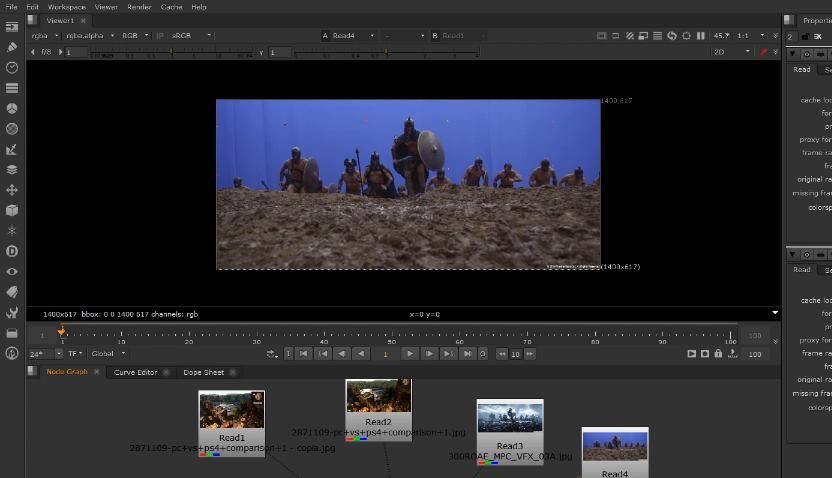Open the Cache menu
The image size is (832, 478).
point(171,7)
